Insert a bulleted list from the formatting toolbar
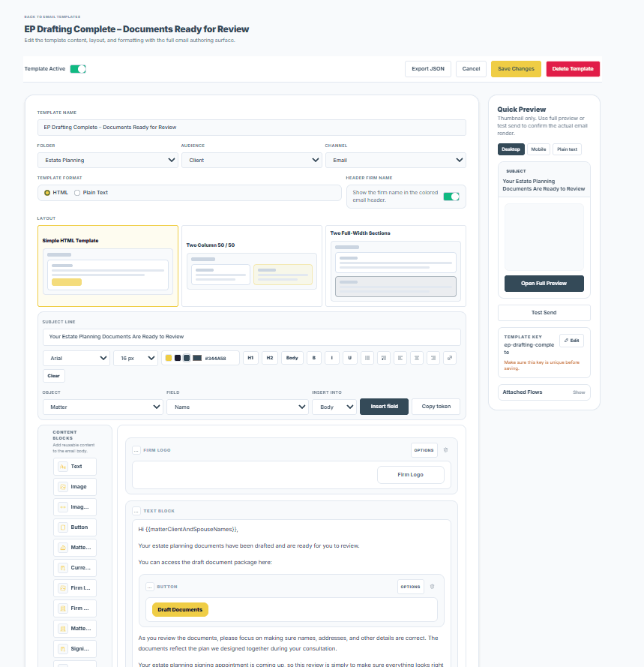This screenshot has height=667, width=644. click(x=367, y=358)
